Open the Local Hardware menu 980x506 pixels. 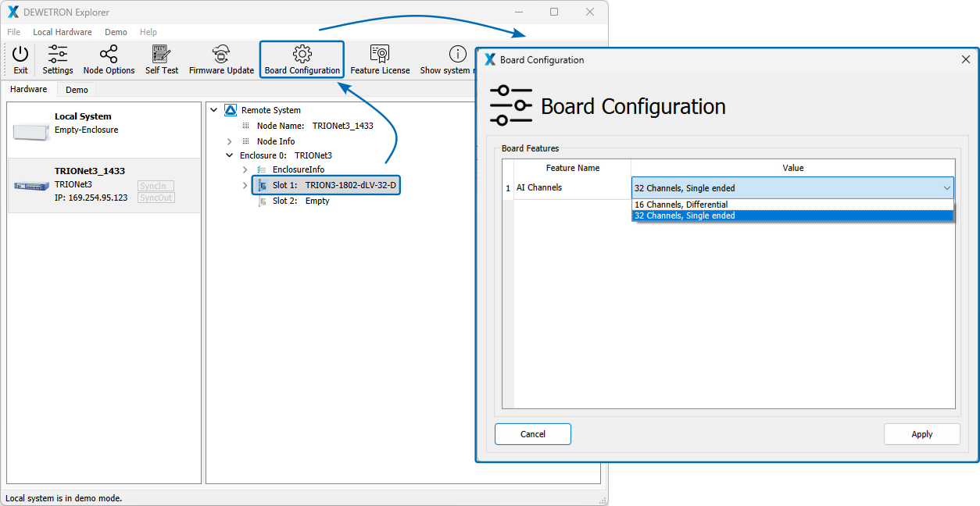(x=63, y=32)
